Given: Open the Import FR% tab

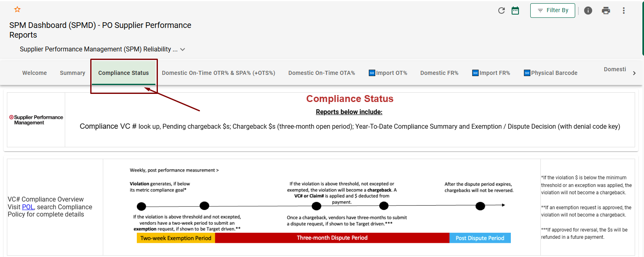Looking at the screenshot, I should point(491,73).
